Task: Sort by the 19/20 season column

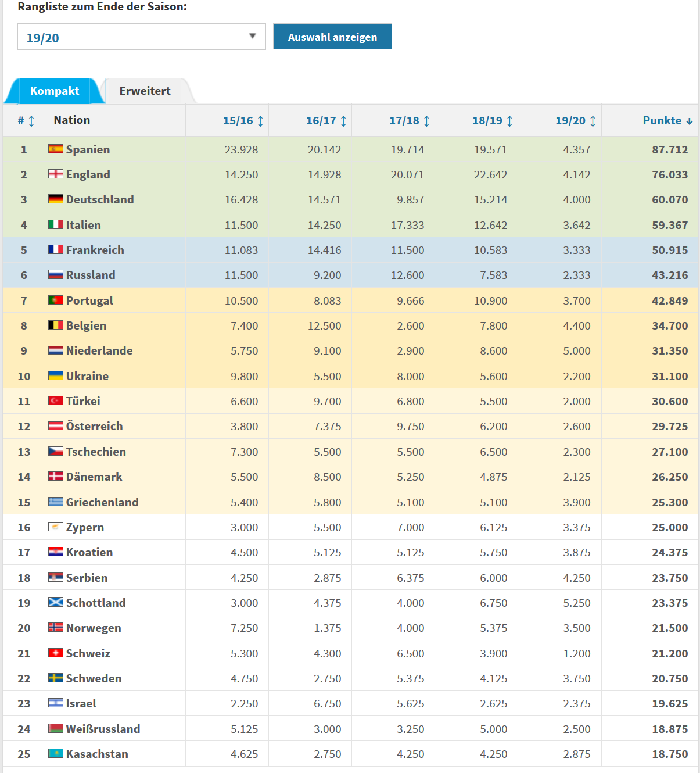Action: (x=575, y=121)
